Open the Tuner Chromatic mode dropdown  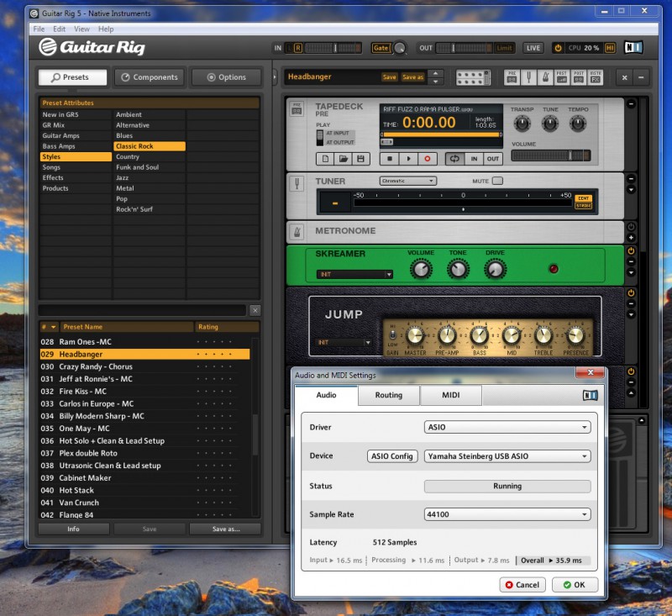[x=407, y=181]
